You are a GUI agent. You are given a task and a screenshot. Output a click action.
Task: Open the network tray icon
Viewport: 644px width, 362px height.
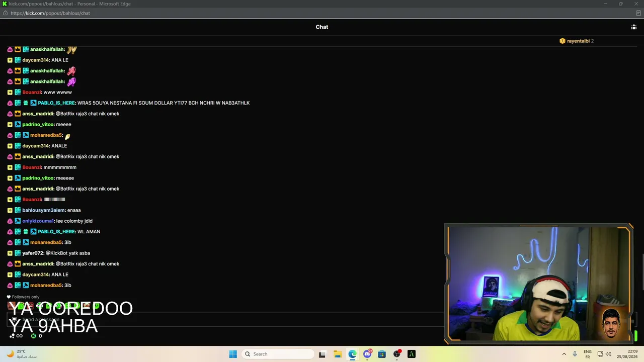600,354
